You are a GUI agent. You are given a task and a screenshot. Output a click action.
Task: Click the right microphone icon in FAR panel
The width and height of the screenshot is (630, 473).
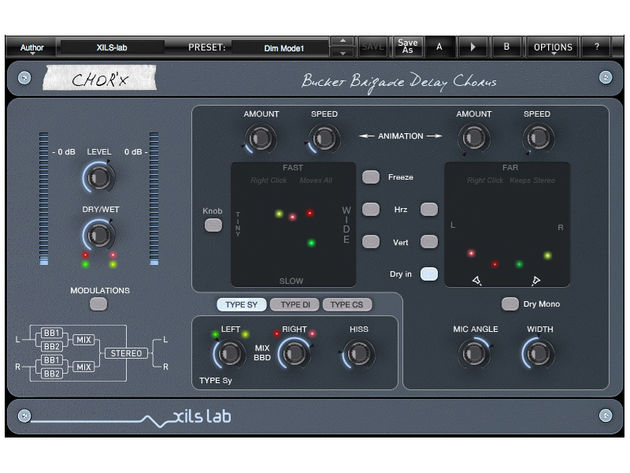[536, 281]
